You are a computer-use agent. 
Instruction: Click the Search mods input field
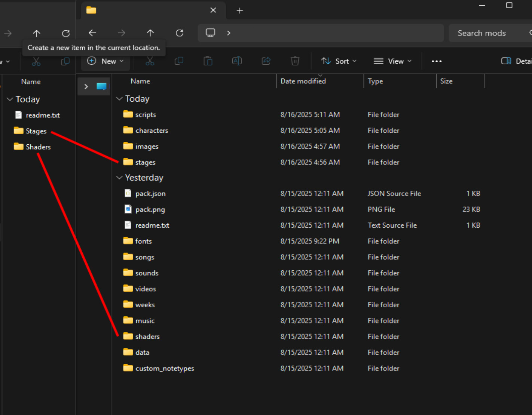coord(486,33)
